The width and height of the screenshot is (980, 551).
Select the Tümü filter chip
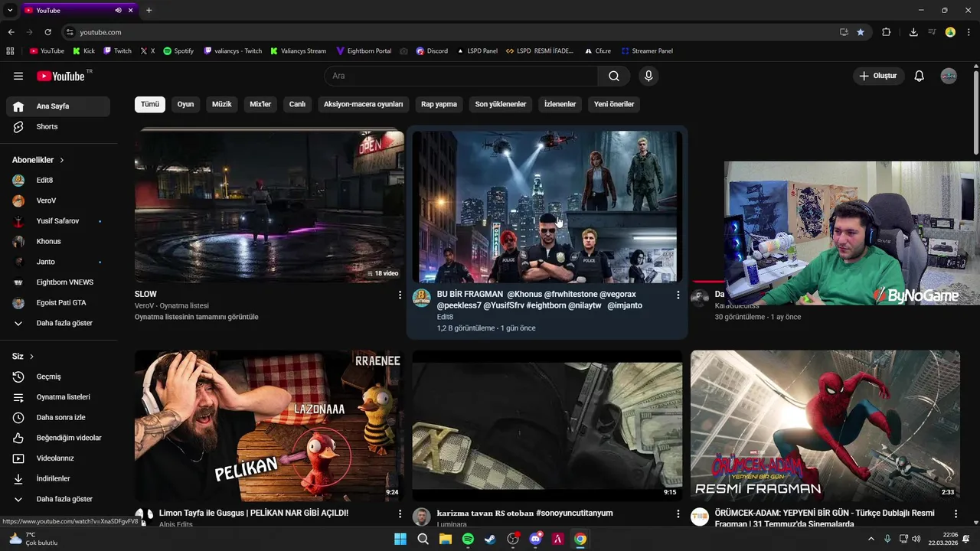coord(150,104)
